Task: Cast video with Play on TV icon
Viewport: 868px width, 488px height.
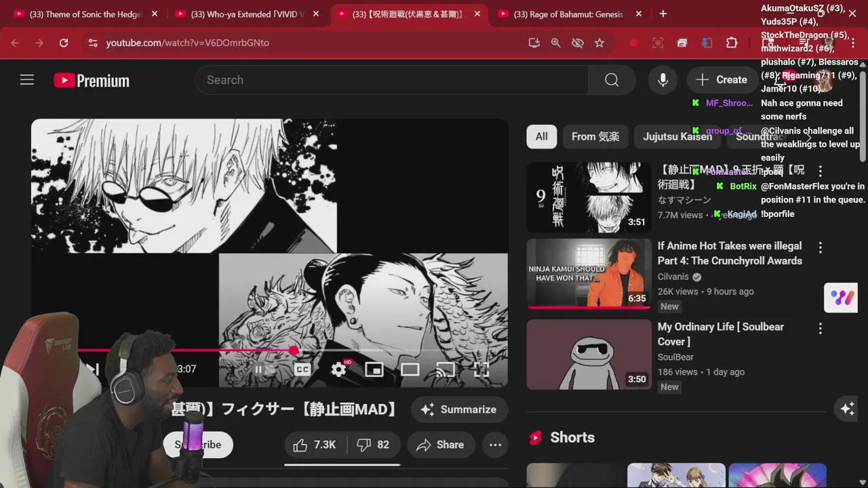Action: click(x=446, y=369)
